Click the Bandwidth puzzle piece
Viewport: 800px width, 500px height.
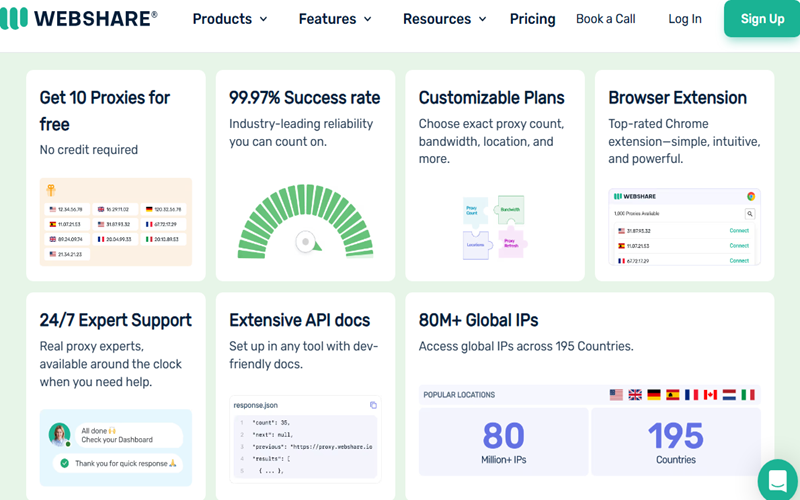(x=510, y=210)
